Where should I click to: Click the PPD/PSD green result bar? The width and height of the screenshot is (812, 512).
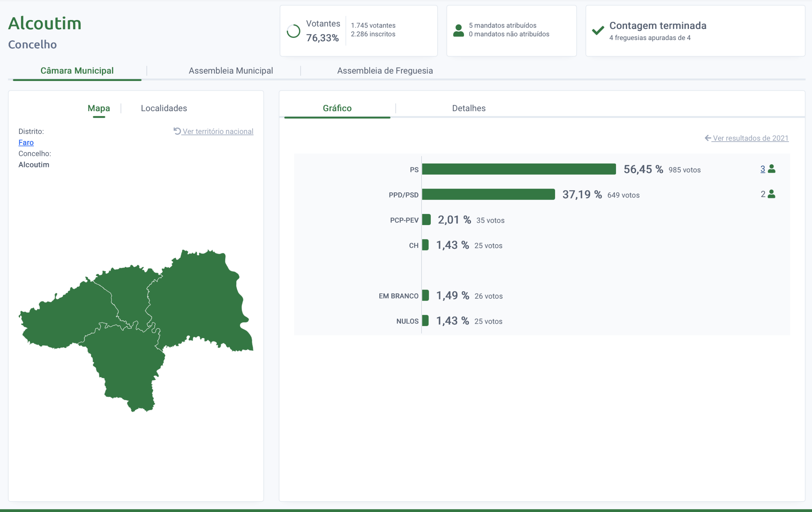pyautogui.click(x=488, y=194)
